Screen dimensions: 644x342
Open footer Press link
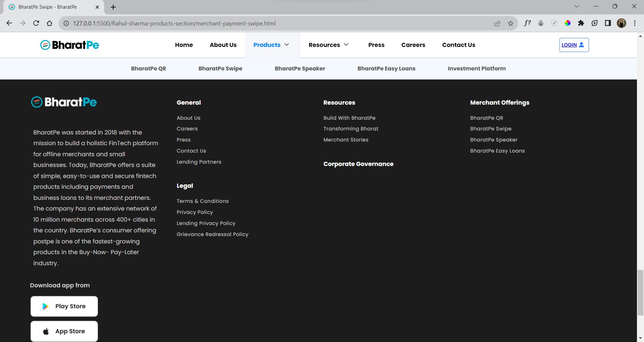[183, 140]
